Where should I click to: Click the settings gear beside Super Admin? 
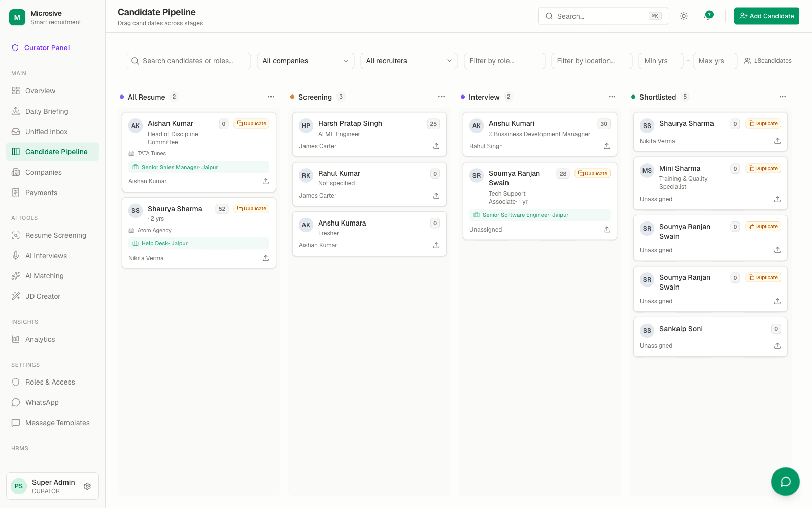[x=87, y=486]
